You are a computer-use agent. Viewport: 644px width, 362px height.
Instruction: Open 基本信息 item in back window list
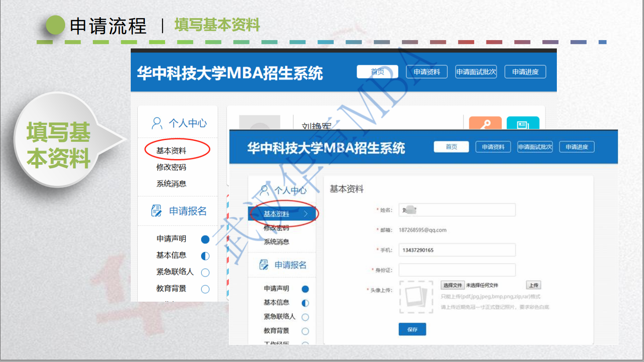(x=171, y=255)
